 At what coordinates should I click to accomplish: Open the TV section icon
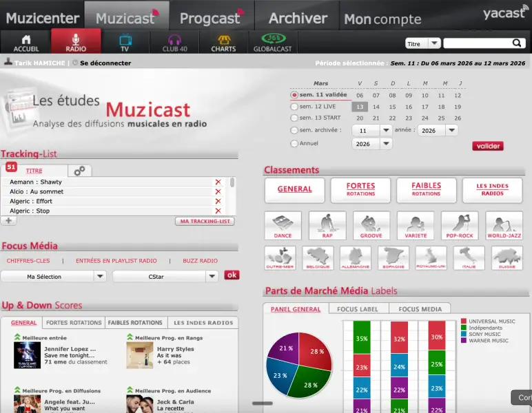pyautogui.click(x=125, y=43)
